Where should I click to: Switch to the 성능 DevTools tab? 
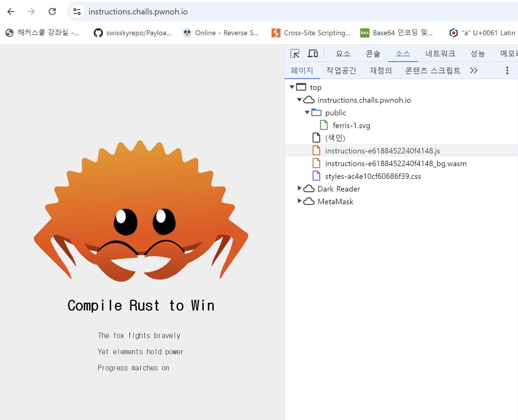click(x=478, y=54)
